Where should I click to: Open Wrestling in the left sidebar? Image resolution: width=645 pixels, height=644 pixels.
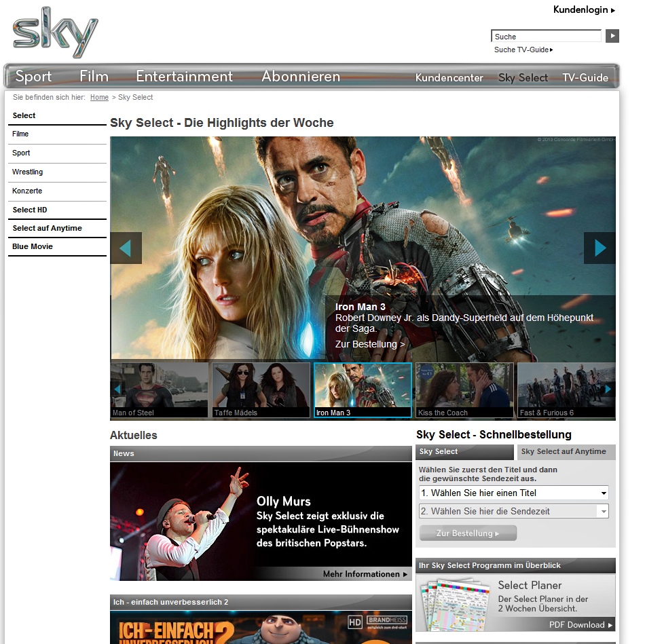click(x=28, y=172)
